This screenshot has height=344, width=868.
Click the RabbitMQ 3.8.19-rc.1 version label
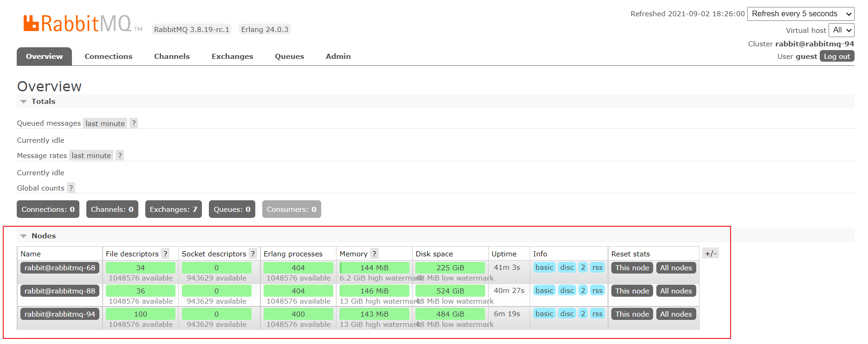pyautogui.click(x=192, y=29)
